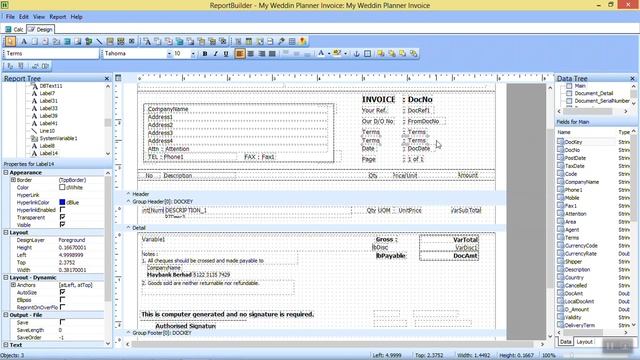The image size is (640, 360).
Task: Click the design canvas horizontal scrollbar
Action: coord(335,344)
